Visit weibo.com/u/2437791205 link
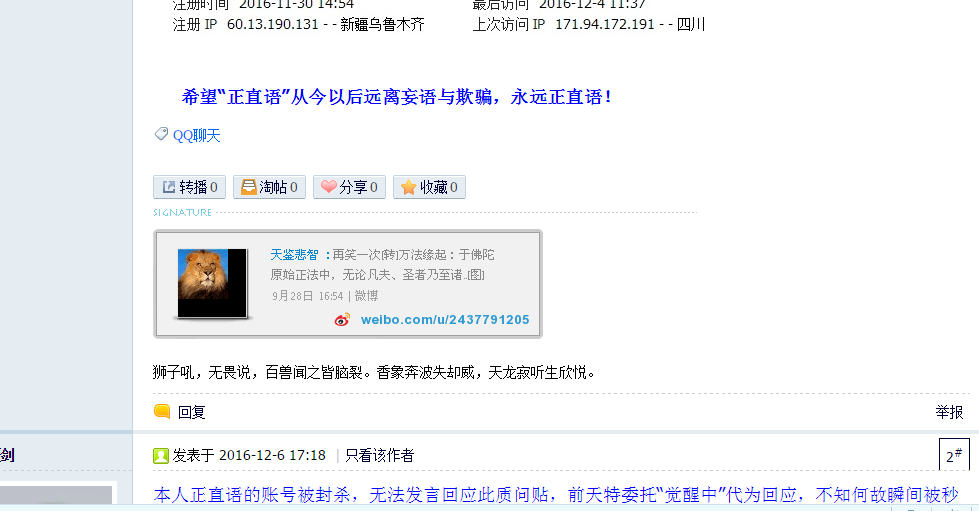979x511 pixels. (445, 320)
